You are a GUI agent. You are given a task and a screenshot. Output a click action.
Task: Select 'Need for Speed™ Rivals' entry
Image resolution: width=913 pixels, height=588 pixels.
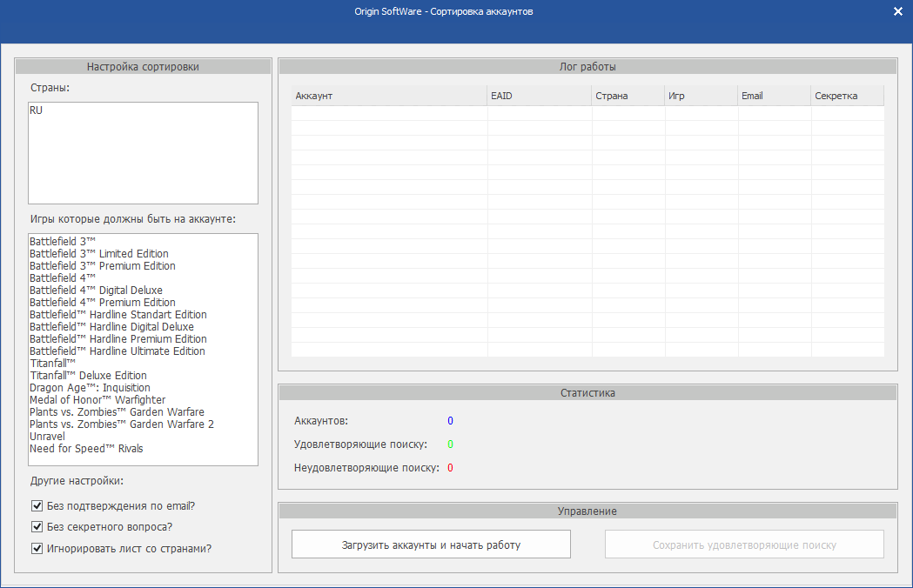pyautogui.click(x=86, y=449)
